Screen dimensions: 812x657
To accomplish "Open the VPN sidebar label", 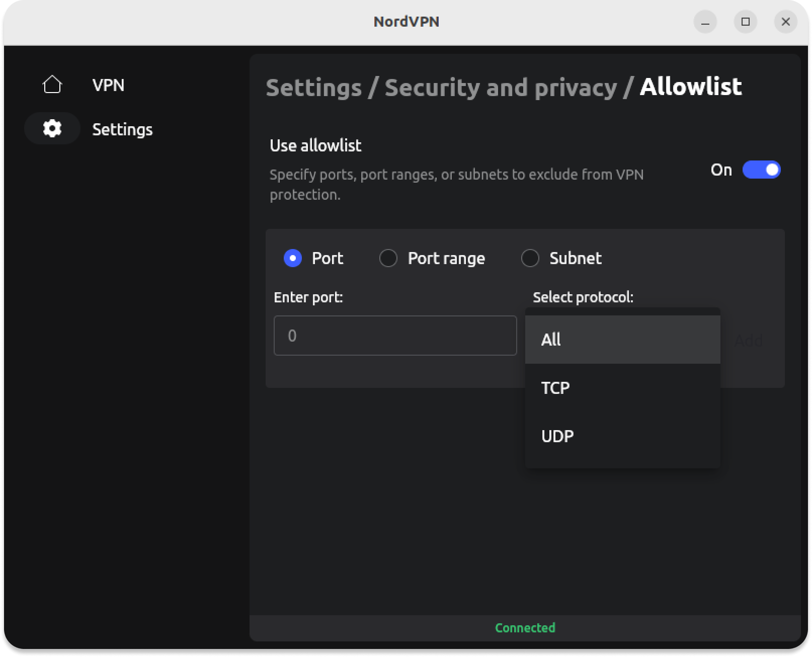I will pos(108,85).
